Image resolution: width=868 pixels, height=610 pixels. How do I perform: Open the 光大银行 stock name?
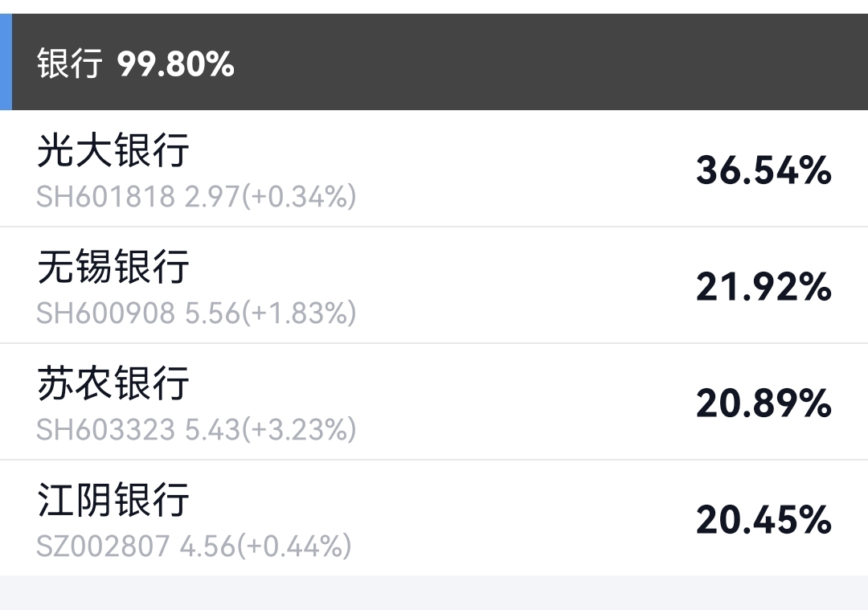click(113, 150)
